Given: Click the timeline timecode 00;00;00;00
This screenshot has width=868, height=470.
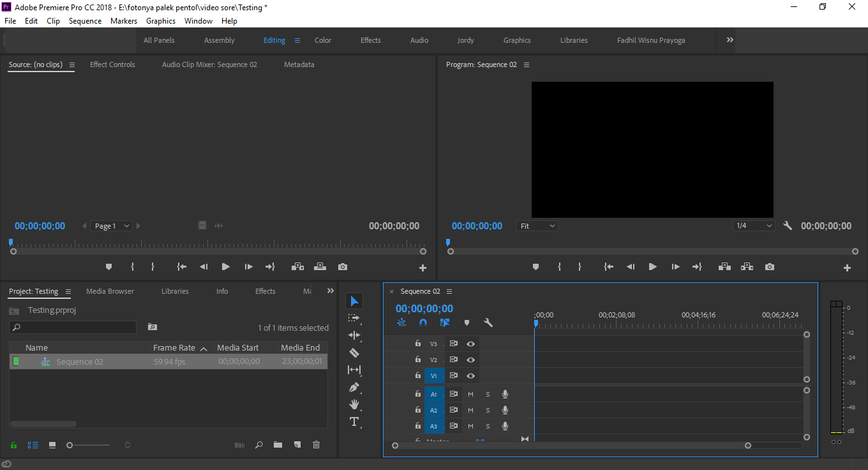Looking at the screenshot, I should tap(424, 308).
